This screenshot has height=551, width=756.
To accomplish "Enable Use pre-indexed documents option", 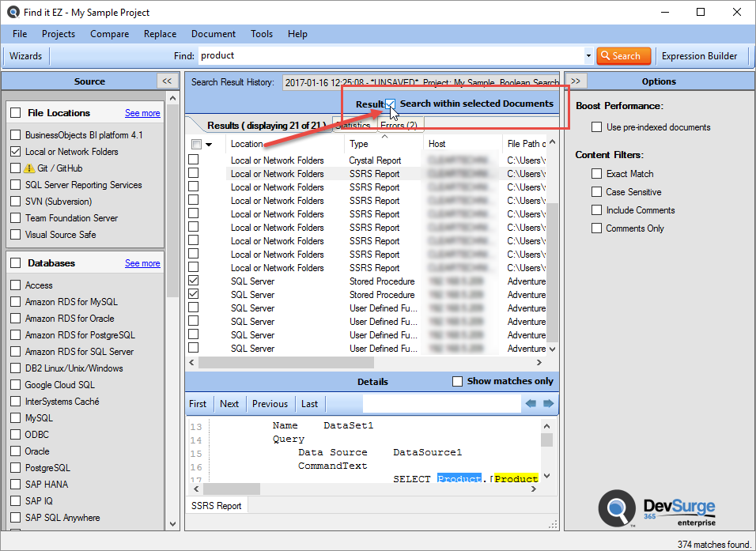I will [597, 126].
